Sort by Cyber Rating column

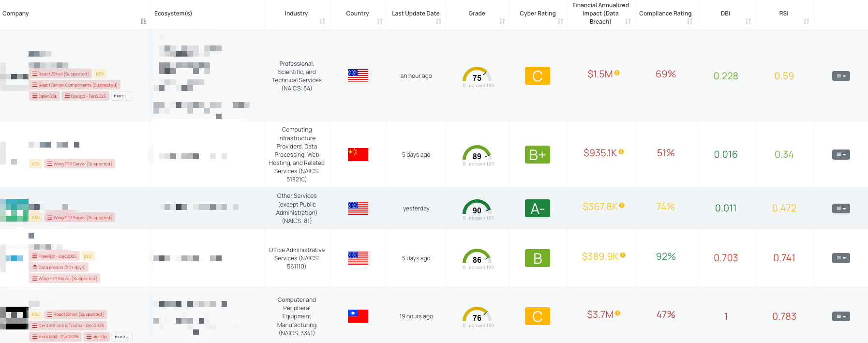[x=560, y=21]
